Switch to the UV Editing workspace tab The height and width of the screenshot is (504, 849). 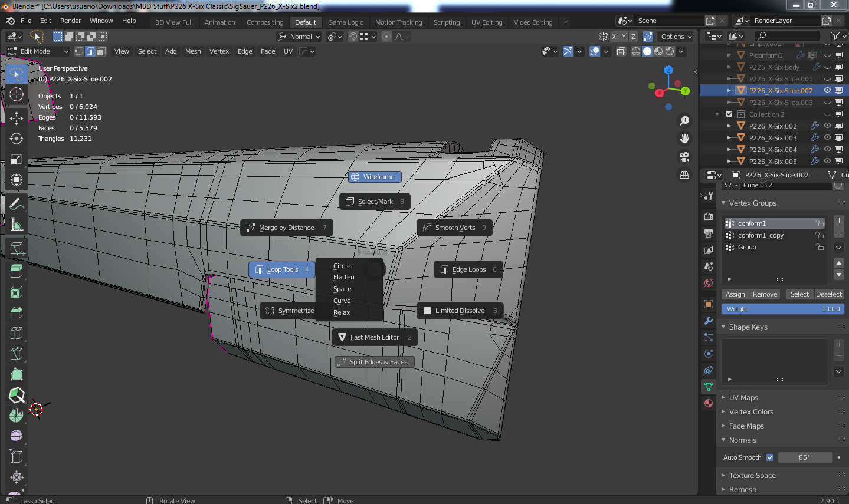(487, 22)
